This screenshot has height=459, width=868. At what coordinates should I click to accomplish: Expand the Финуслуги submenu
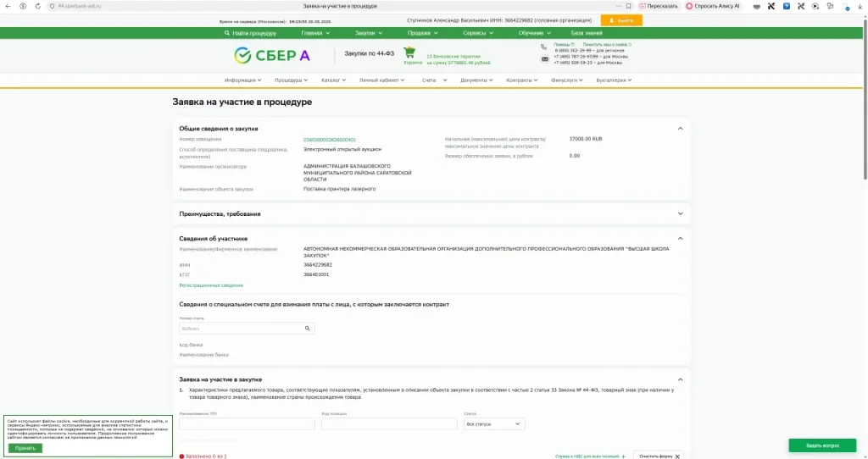pos(566,80)
